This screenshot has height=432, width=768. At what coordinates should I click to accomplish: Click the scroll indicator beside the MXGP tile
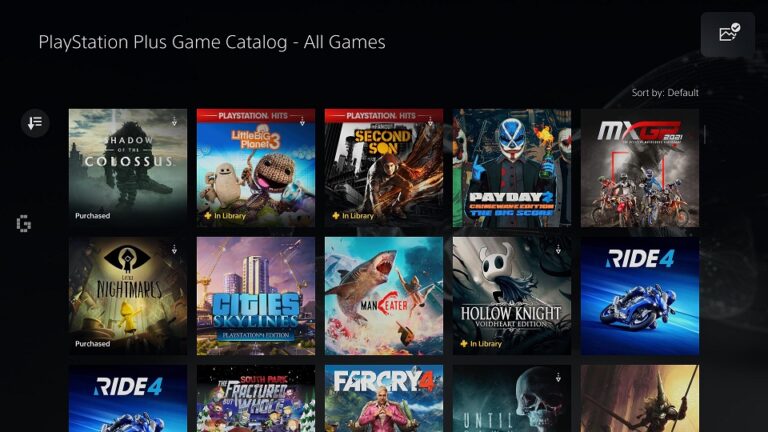click(705, 134)
